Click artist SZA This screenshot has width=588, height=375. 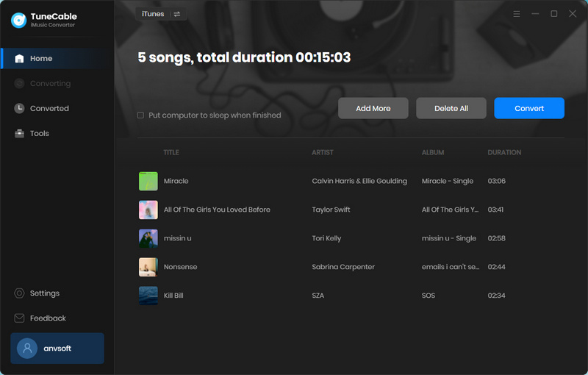(318, 296)
